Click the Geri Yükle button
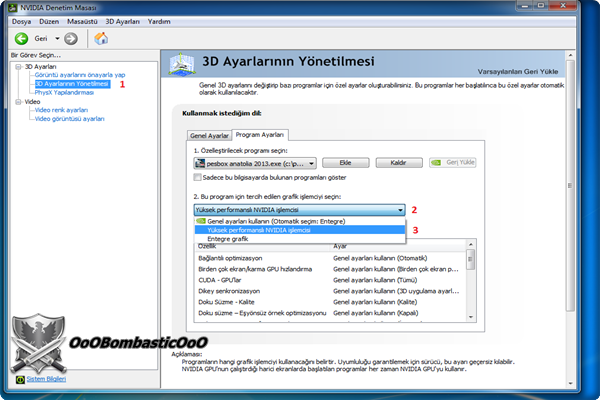The width and height of the screenshot is (600, 400). click(x=452, y=163)
